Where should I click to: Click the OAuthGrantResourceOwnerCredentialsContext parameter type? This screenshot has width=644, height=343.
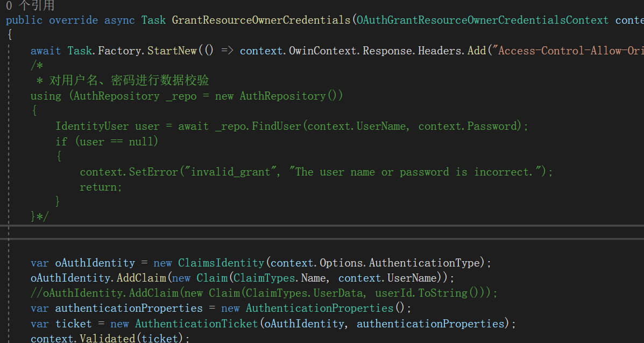click(x=483, y=20)
